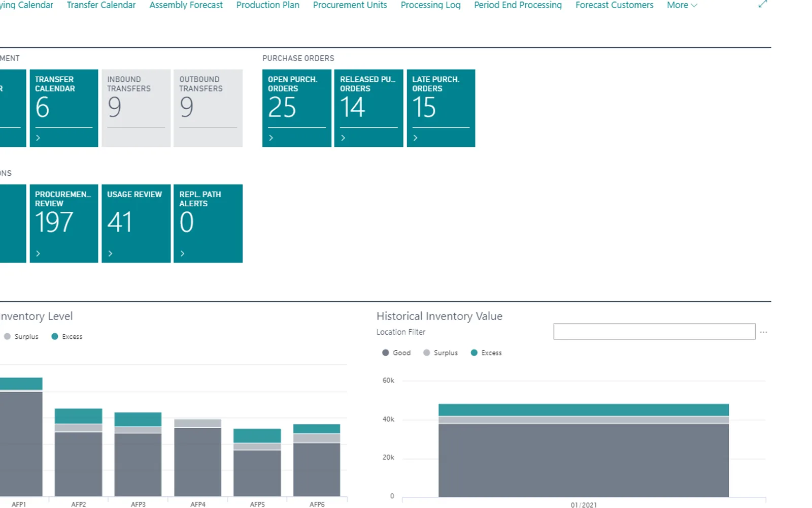Click the 01/2021 bar in Historical Inventory chart
Screen dimensions: 812x508
(x=584, y=450)
